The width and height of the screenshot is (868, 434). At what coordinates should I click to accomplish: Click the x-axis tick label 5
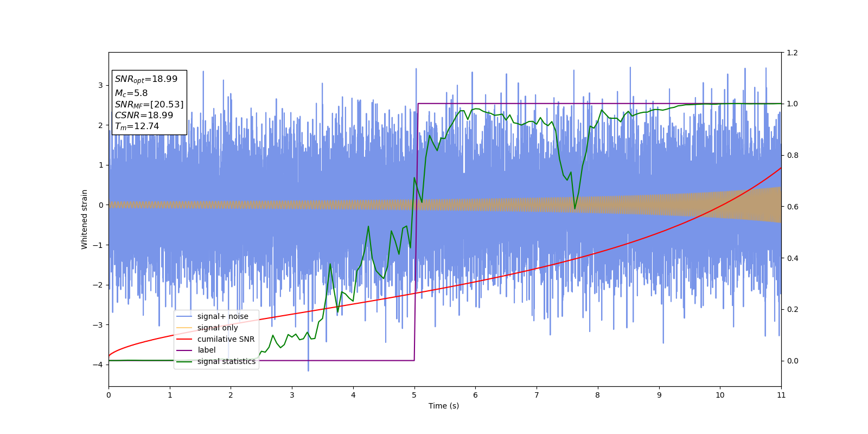414,395
